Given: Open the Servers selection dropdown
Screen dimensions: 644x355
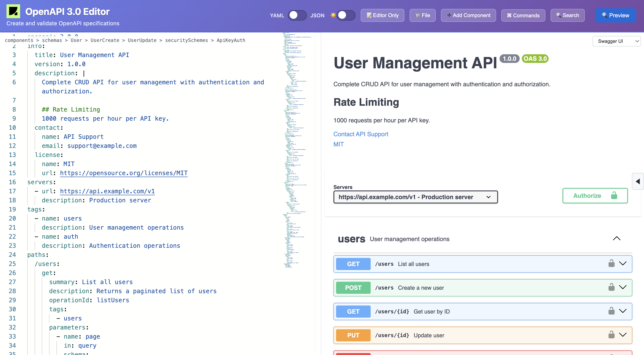Looking at the screenshot, I should coord(415,197).
